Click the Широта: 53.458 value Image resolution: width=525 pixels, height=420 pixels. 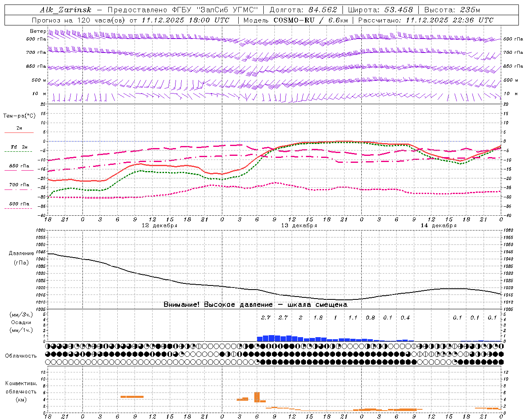(x=381, y=10)
